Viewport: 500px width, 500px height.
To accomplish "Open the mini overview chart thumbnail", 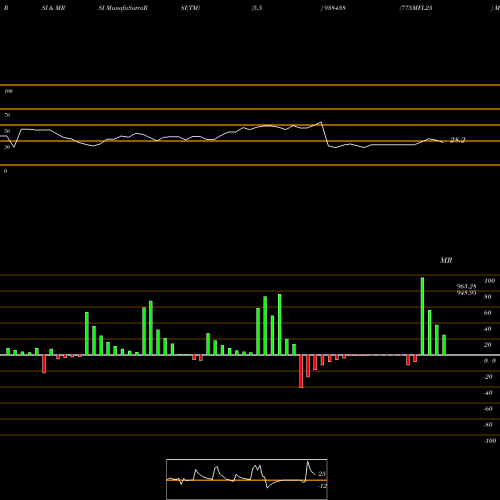I will click(x=247, y=479).
